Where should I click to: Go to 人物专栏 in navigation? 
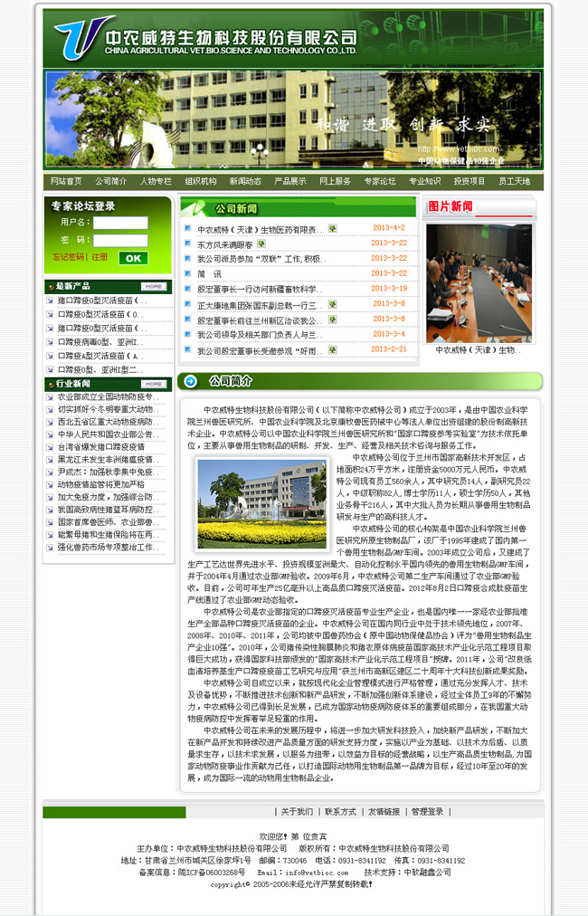(x=156, y=181)
